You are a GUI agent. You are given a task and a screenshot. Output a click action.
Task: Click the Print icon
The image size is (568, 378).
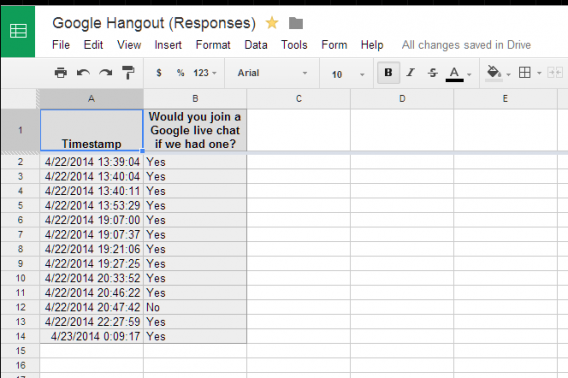click(60, 73)
